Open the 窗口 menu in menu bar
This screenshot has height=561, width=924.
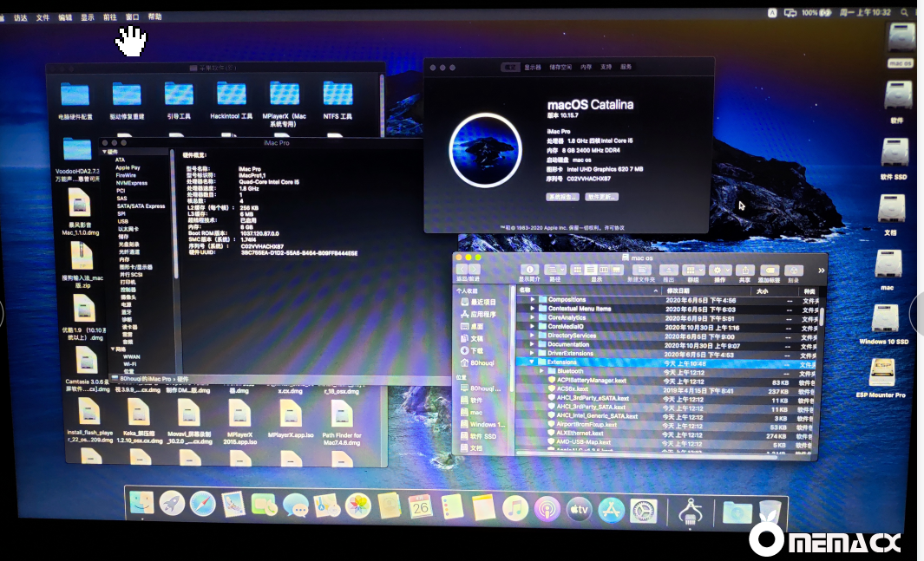click(x=132, y=16)
